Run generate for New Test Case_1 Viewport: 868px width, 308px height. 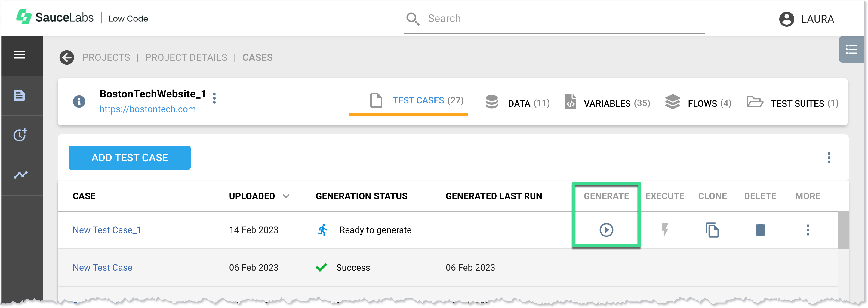pos(606,230)
